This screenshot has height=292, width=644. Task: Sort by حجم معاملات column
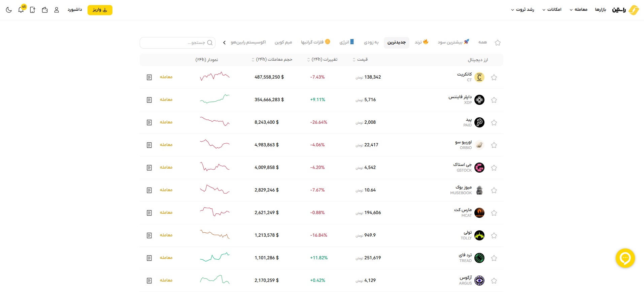click(272, 59)
